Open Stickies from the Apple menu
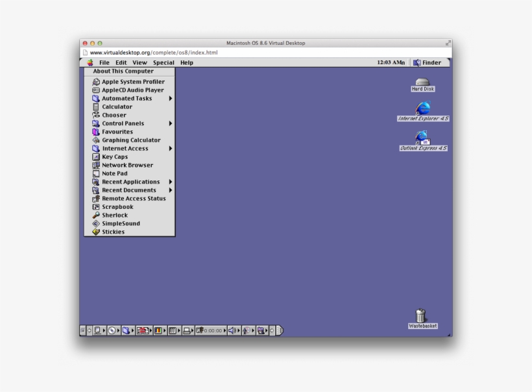The width and height of the screenshot is (532, 392). tap(113, 232)
